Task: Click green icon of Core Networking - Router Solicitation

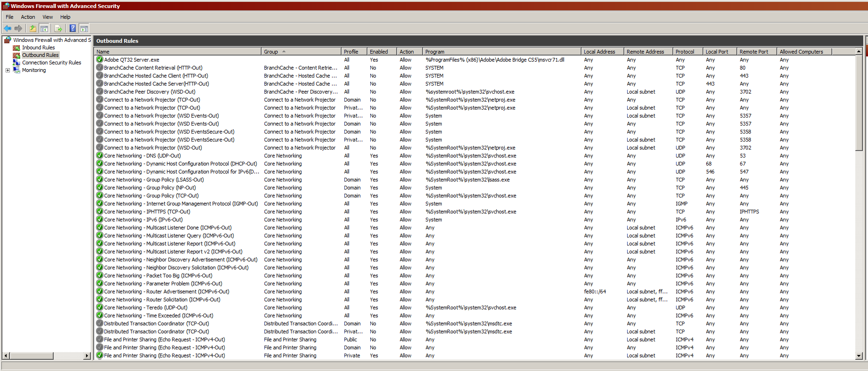Action: 100,300
